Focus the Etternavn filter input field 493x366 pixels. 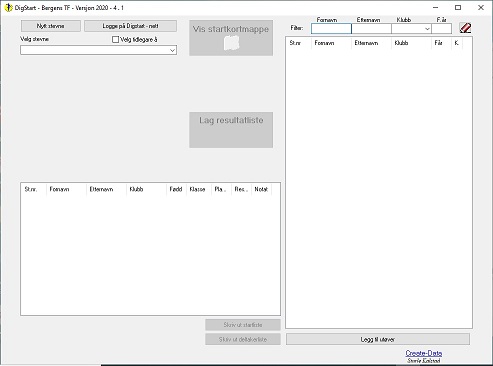(x=371, y=29)
